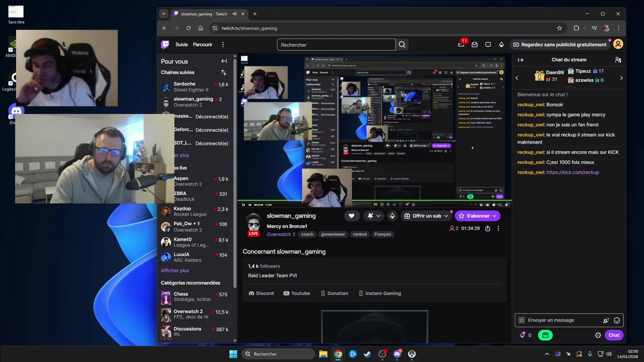Image resolution: width=644 pixels, height=362 pixels.
Task: Click the Français tag
Action: pyautogui.click(x=383, y=234)
